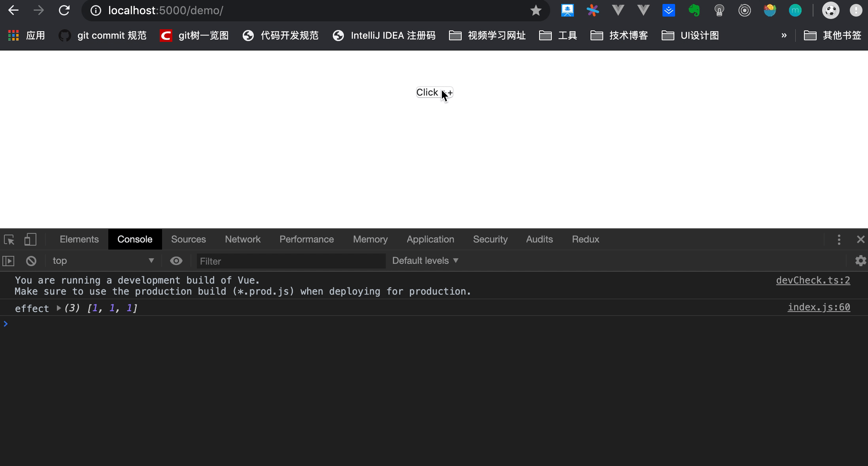Viewport: 868px width, 466px height.
Task: Open console settings gear icon
Action: click(x=860, y=261)
